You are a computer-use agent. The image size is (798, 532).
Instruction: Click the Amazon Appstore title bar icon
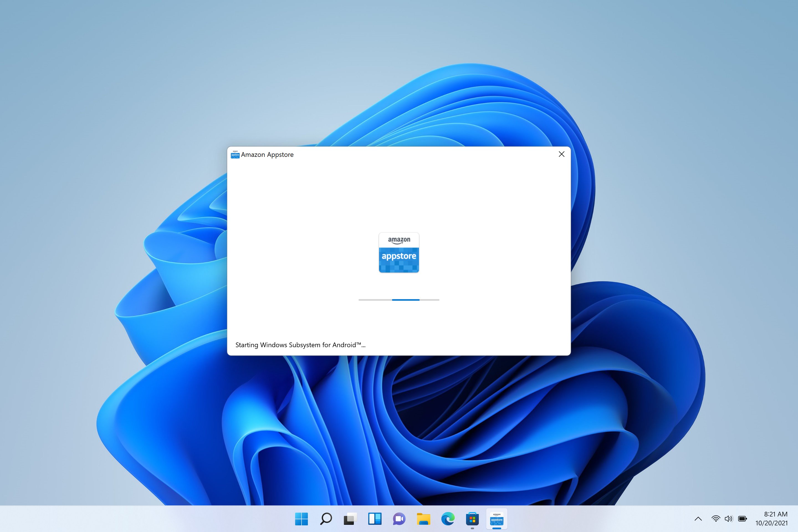tap(235, 155)
